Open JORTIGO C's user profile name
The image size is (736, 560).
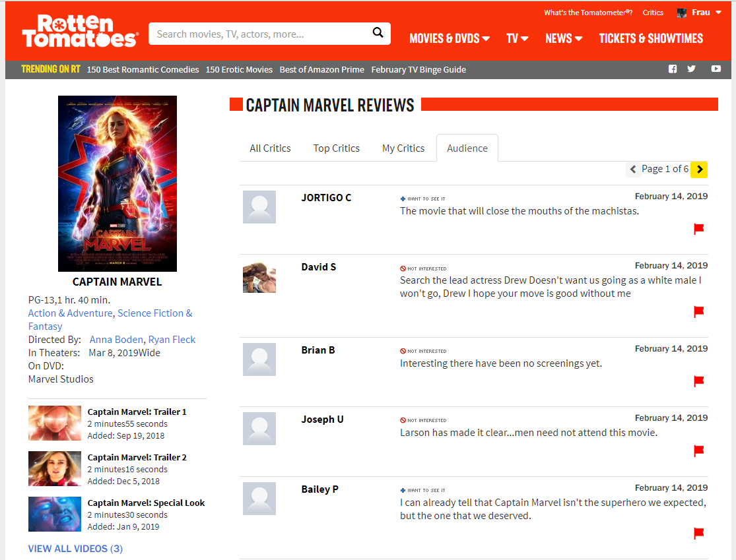coord(326,197)
